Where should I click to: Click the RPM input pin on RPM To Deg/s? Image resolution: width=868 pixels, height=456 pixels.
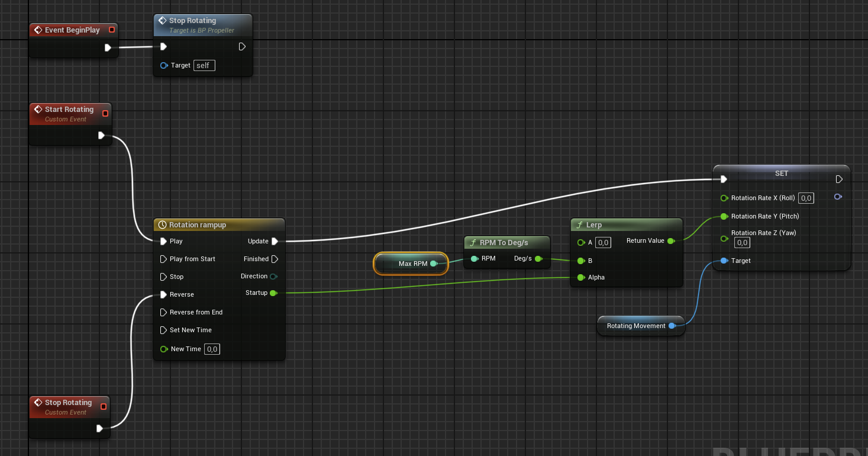pos(475,258)
